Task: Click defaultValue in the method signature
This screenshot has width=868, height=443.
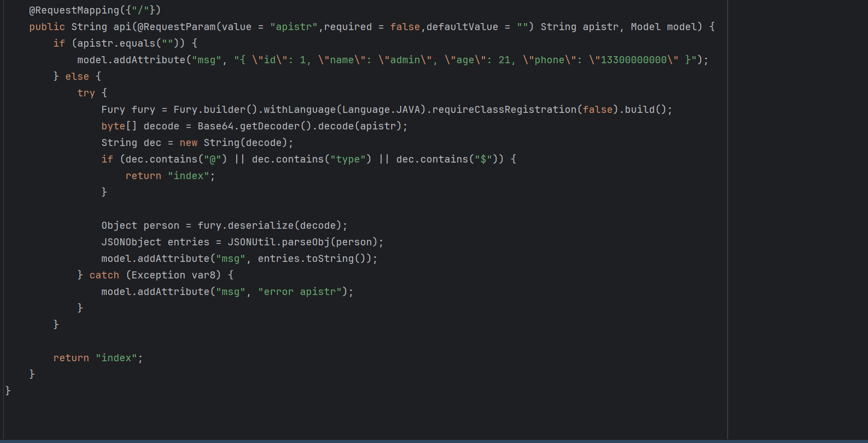Action: 462,27
